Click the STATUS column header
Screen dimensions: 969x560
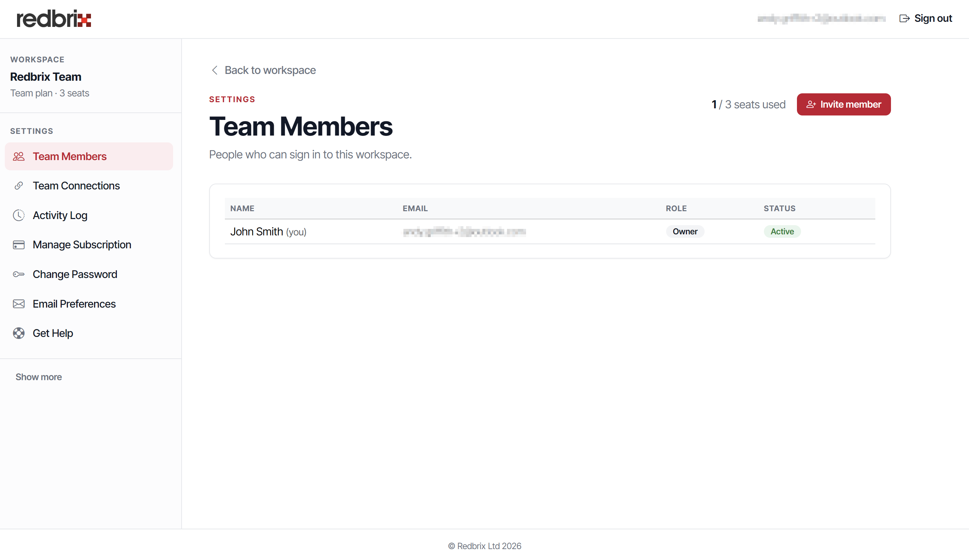point(780,209)
